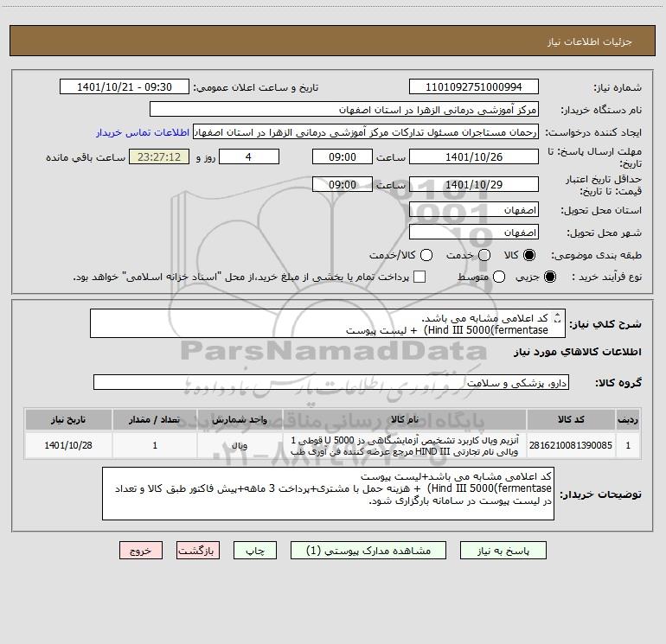Click the HIND III enzyme product name cell
The width and height of the screenshot is (666, 644).
(x=405, y=445)
